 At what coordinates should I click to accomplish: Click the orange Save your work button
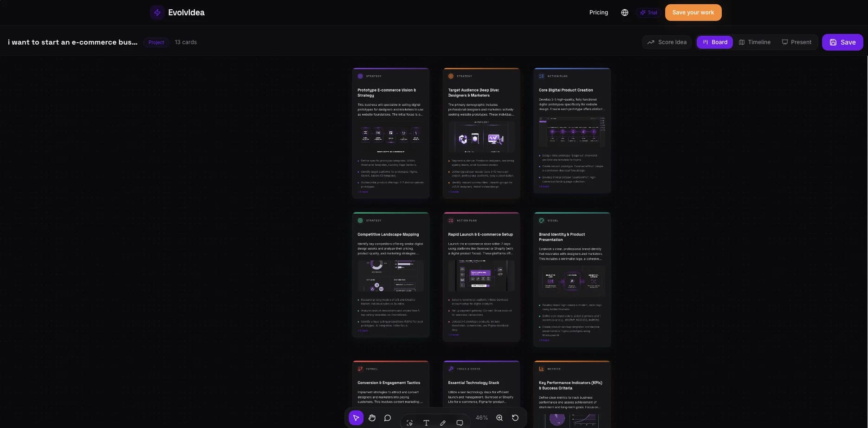tap(693, 13)
